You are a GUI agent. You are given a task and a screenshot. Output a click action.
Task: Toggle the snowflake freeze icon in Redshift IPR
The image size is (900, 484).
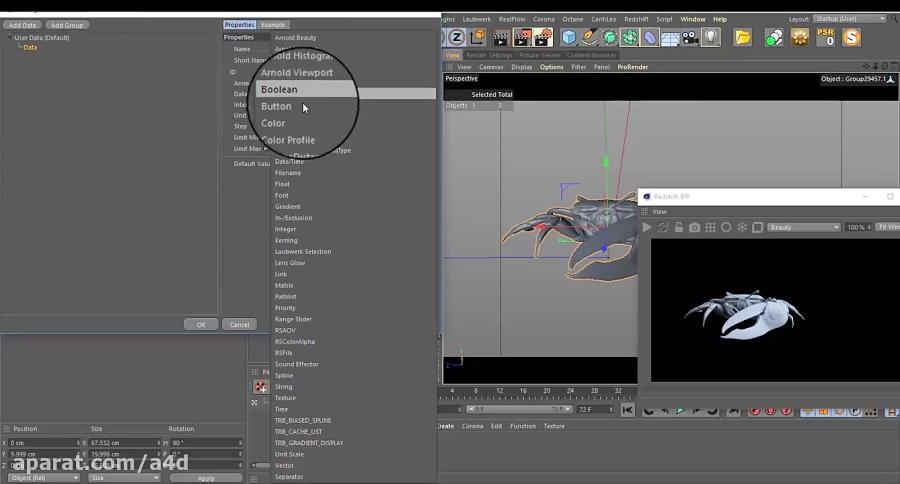[x=742, y=228]
